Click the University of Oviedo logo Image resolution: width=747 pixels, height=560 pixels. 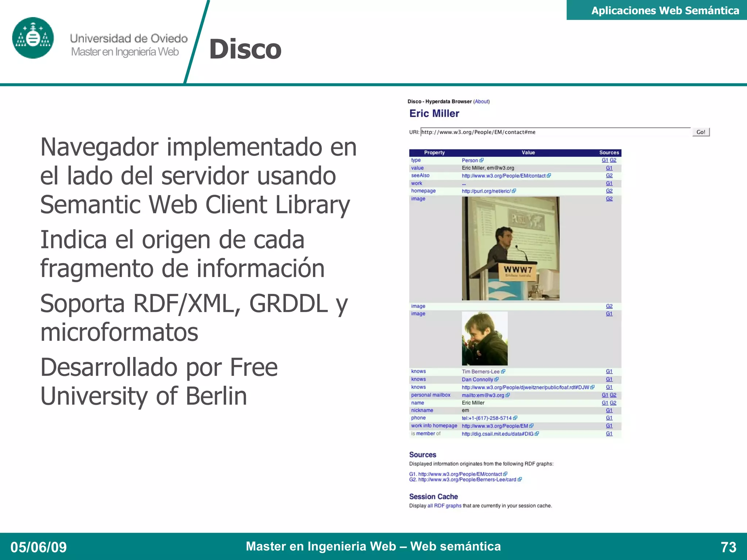coord(33,38)
